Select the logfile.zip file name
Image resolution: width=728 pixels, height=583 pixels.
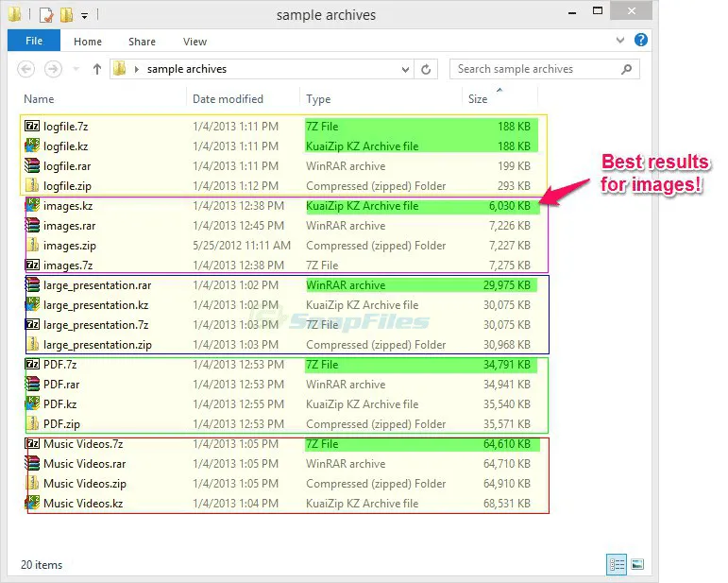tap(67, 186)
